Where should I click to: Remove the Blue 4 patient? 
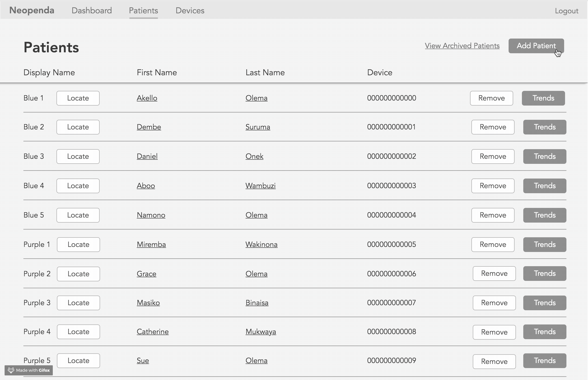pyautogui.click(x=493, y=186)
